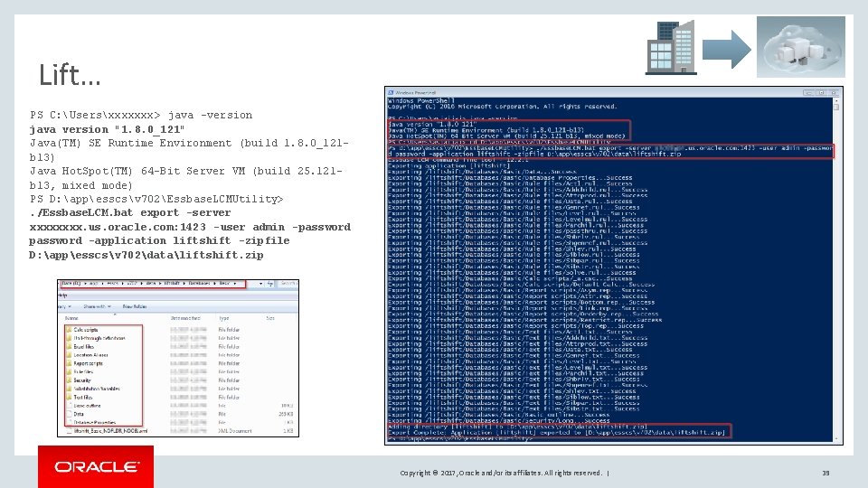Image resolution: width=868 pixels, height=488 pixels.
Task: Click the Oracle logo
Action: [x=96, y=467]
